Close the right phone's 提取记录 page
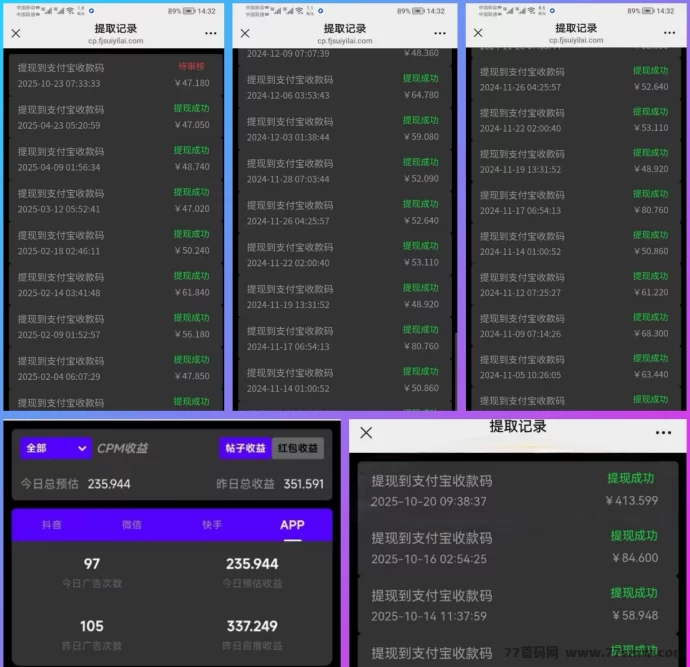The width and height of the screenshot is (690, 667). (x=478, y=33)
